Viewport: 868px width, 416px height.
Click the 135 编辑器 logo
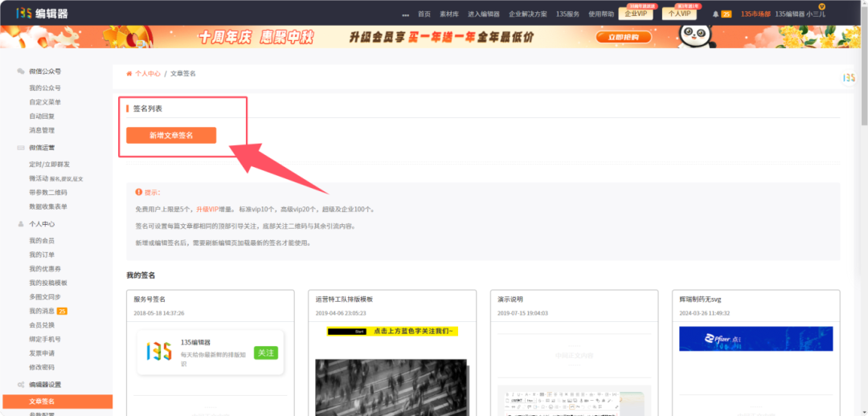click(x=42, y=14)
